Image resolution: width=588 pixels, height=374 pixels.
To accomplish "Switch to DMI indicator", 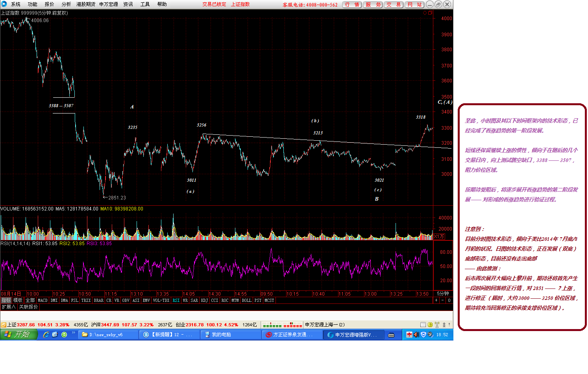I will (x=54, y=300).
